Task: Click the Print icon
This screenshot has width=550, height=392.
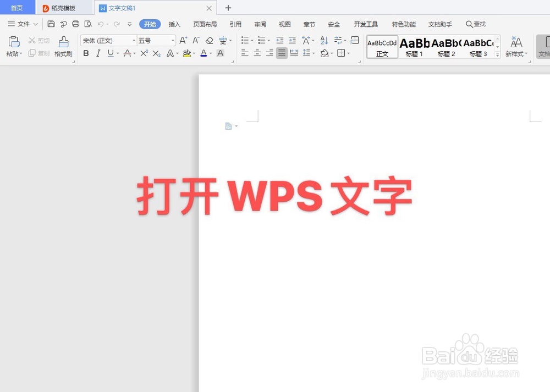Action: 75,24
